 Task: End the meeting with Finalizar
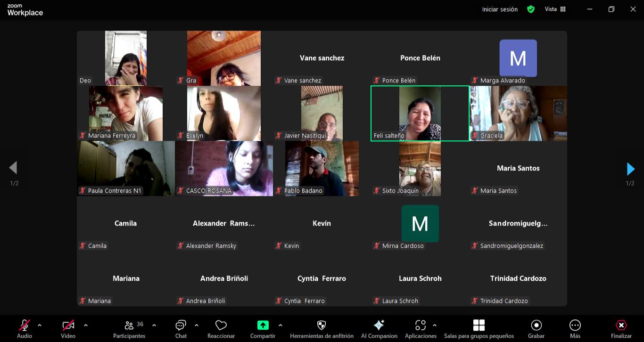point(621,329)
